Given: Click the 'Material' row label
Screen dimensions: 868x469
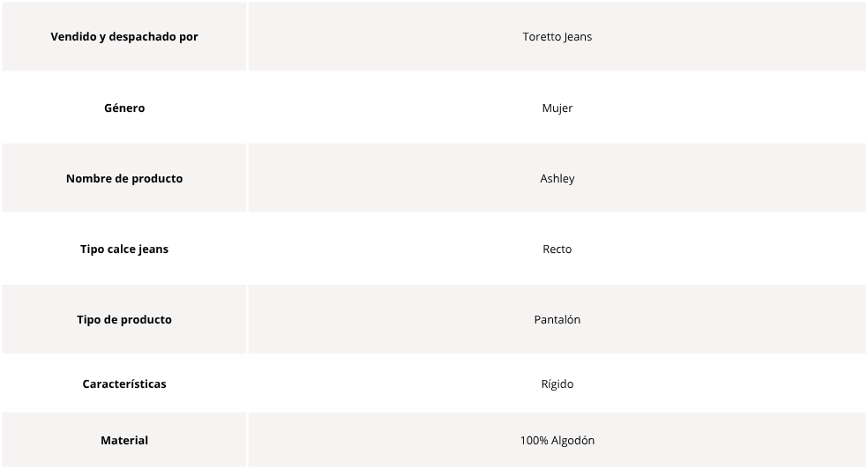Looking at the screenshot, I should coord(124,440).
